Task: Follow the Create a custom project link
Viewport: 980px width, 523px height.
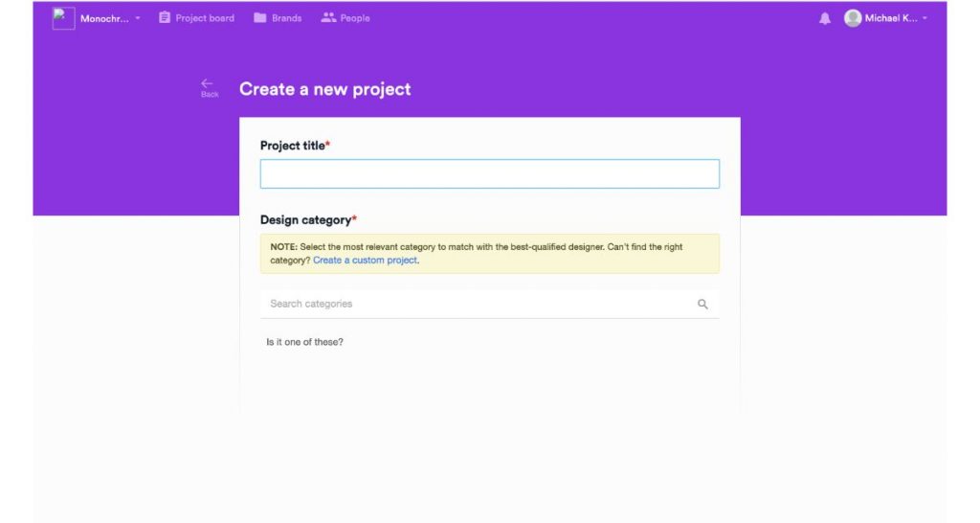Action: coord(365,261)
